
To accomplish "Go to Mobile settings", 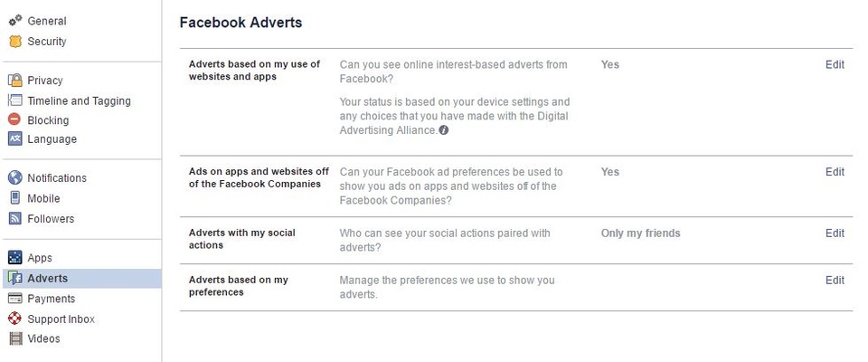I will pyautogui.click(x=43, y=198).
